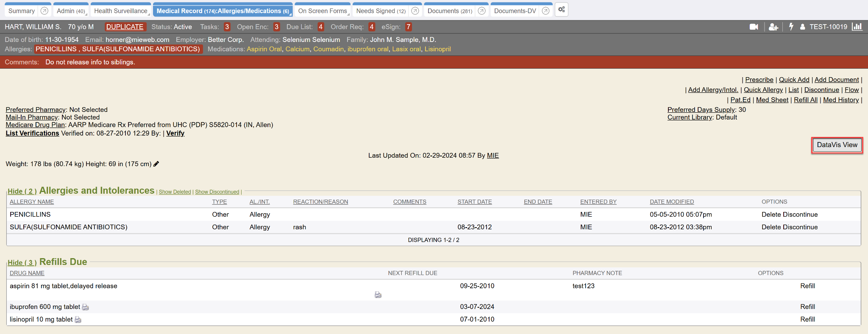Open the tab settings gears icon
Viewport: 868px width, 334px height.
click(x=561, y=10)
